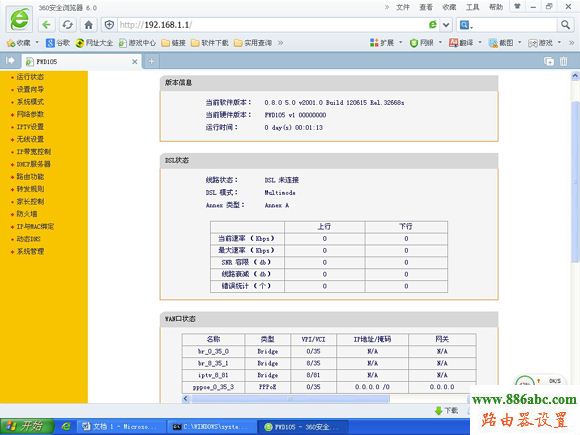Click the skin shirt icon in title bar
The height and width of the screenshot is (435, 580).
[517, 6]
